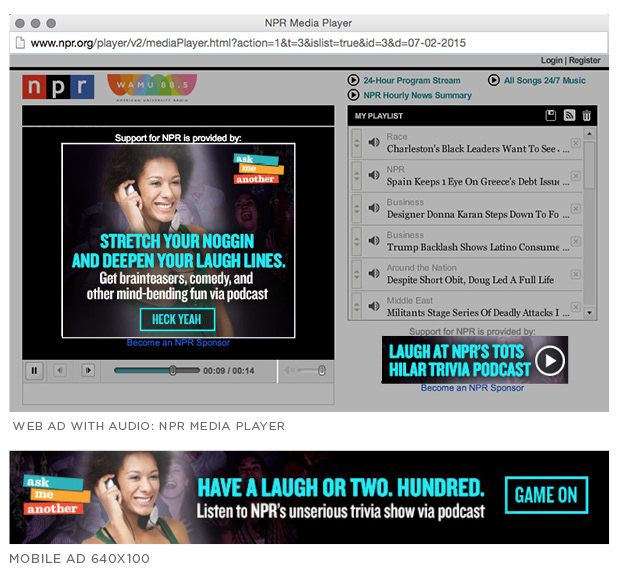
Task: Click playlist scrollbar down arrow
Action: click(x=589, y=313)
